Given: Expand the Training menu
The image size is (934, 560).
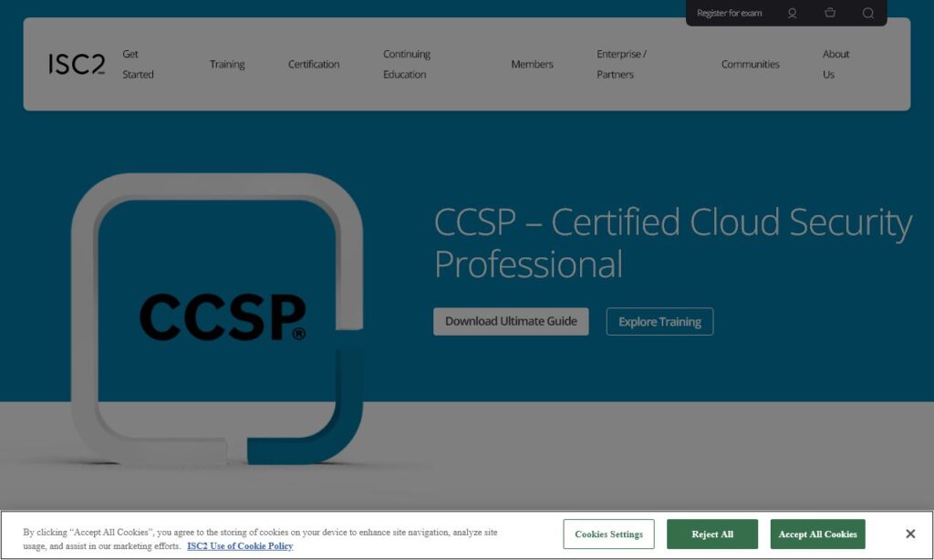Looking at the screenshot, I should tap(227, 64).
